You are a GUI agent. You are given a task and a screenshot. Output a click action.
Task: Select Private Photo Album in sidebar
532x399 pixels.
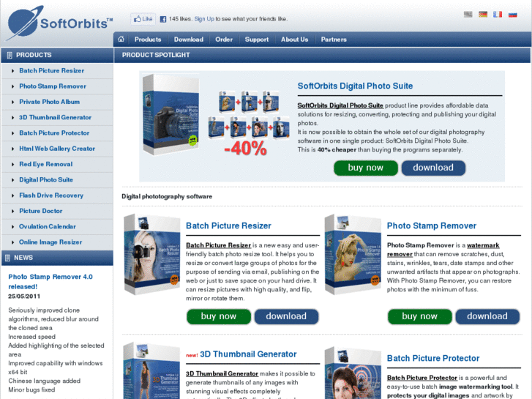click(50, 102)
